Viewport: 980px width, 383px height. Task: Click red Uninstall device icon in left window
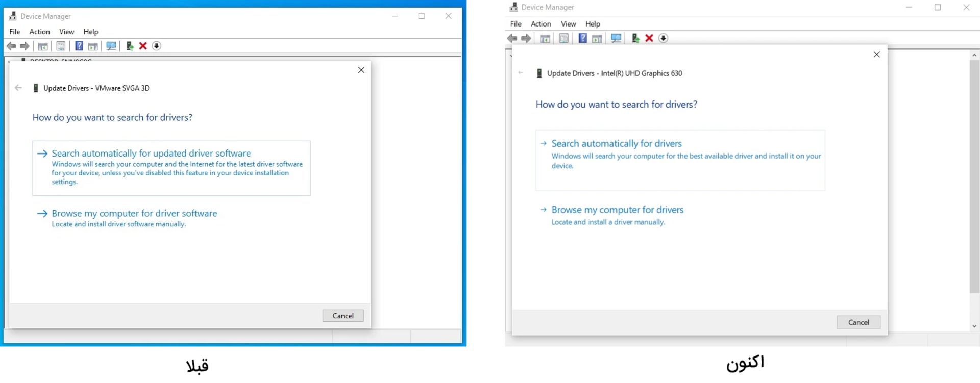(x=143, y=46)
